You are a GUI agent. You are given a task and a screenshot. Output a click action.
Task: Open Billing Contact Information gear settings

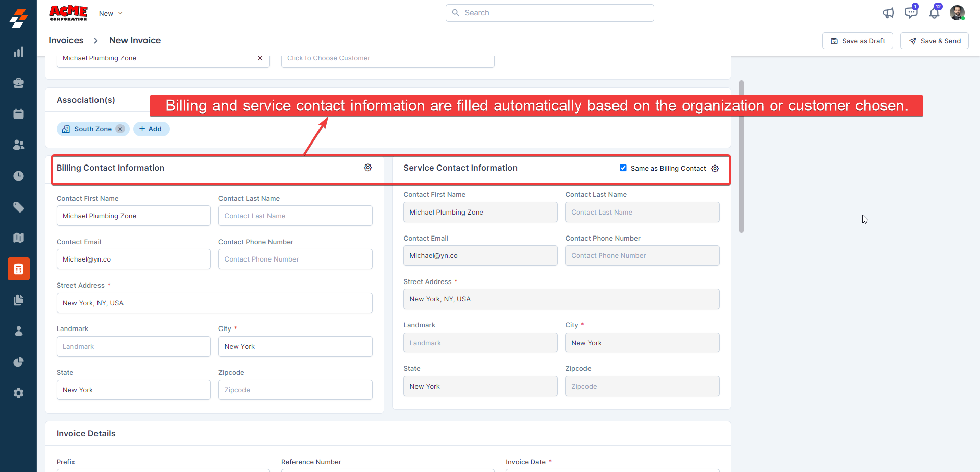pyautogui.click(x=367, y=168)
